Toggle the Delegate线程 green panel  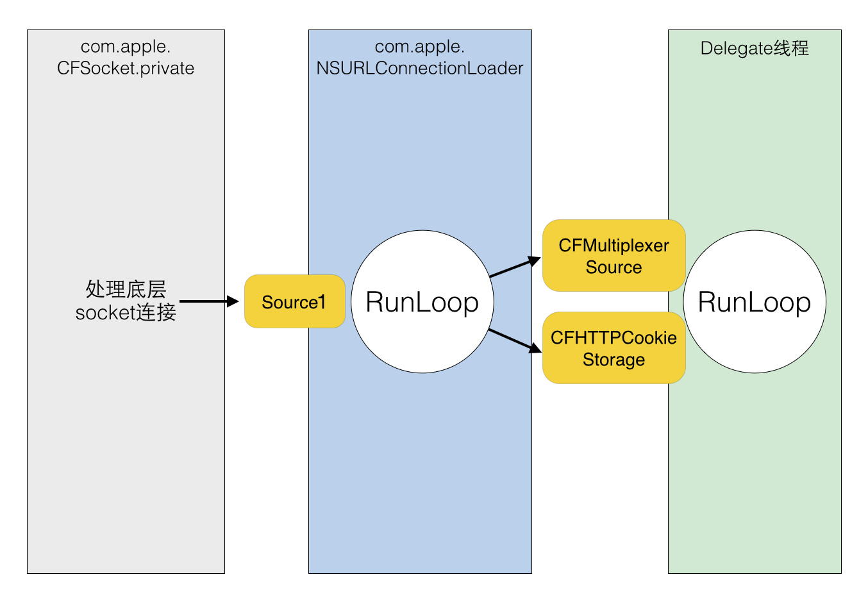(755, 481)
